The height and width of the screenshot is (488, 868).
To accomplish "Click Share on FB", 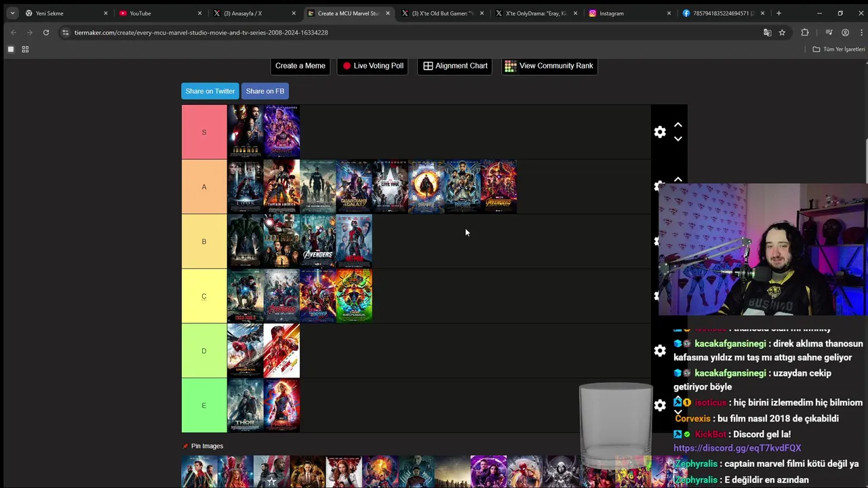I will [265, 91].
